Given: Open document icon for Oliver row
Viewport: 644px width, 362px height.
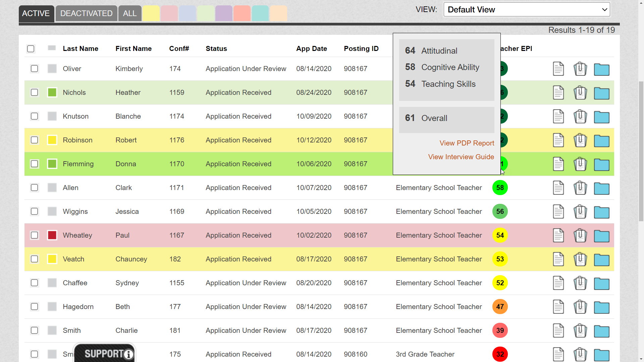Looking at the screenshot, I should (x=558, y=69).
